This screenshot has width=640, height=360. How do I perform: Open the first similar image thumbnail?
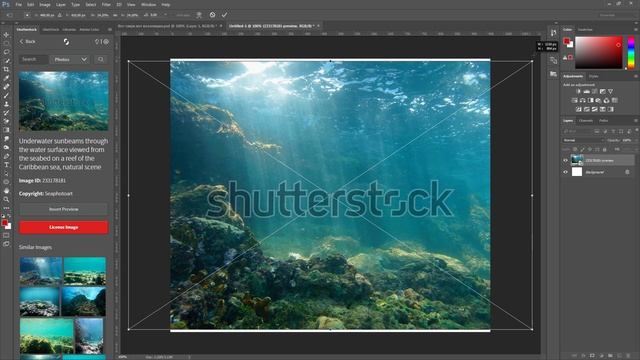pyautogui.click(x=41, y=271)
